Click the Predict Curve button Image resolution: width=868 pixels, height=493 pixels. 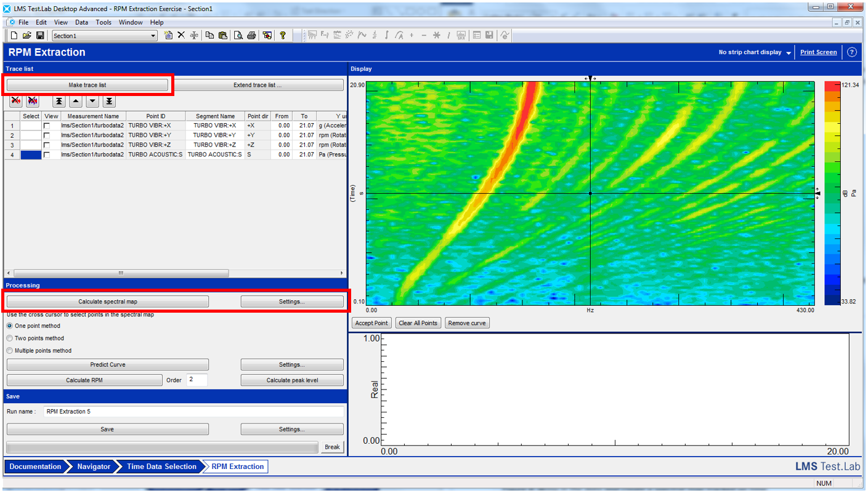click(x=108, y=364)
